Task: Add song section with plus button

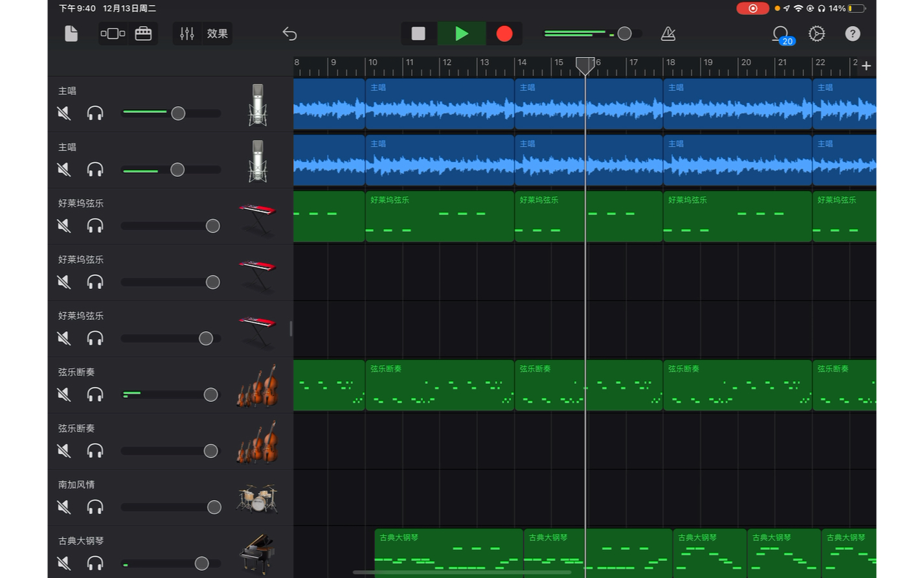Action: coord(866,65)
